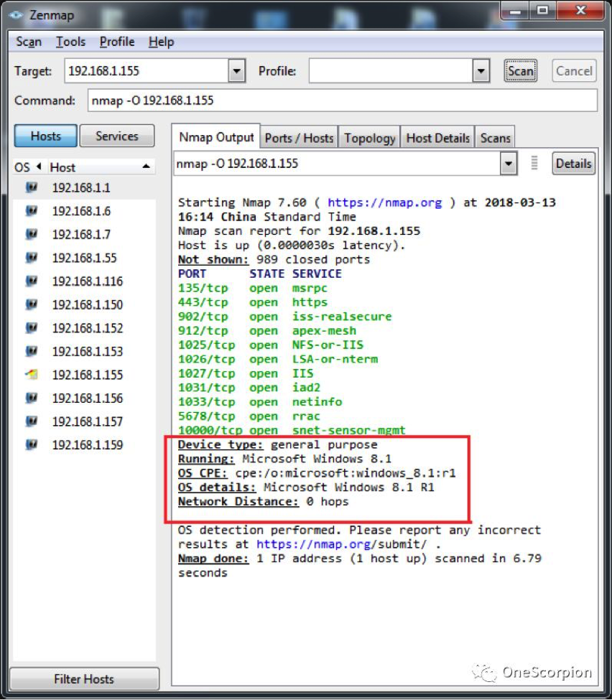
Task: Click the 443/tcp https output line
Action: click(x=252, y=302)
